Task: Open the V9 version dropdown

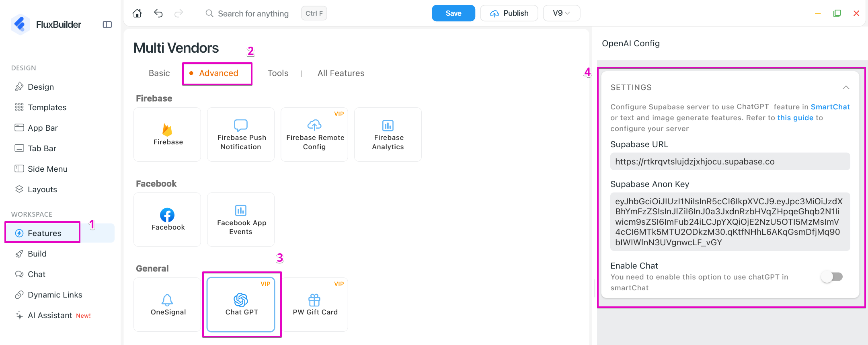Action: (x=561, y=13)
